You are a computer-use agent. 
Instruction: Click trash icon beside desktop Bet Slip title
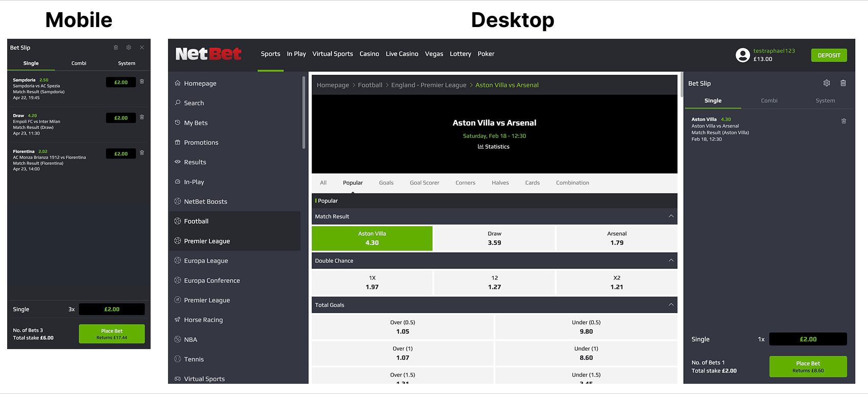(843, 83)
